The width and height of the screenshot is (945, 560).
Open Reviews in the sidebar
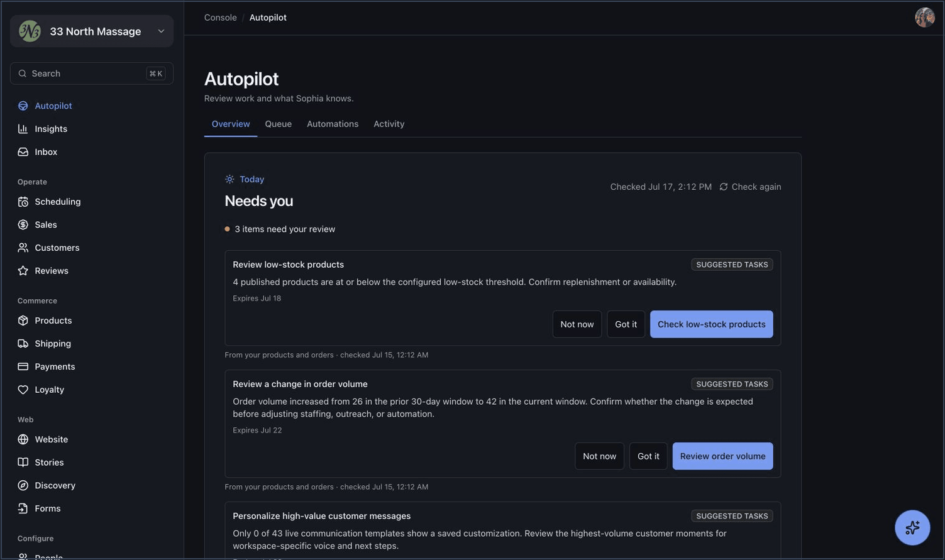pyautogui.click(x=92, y=271)
